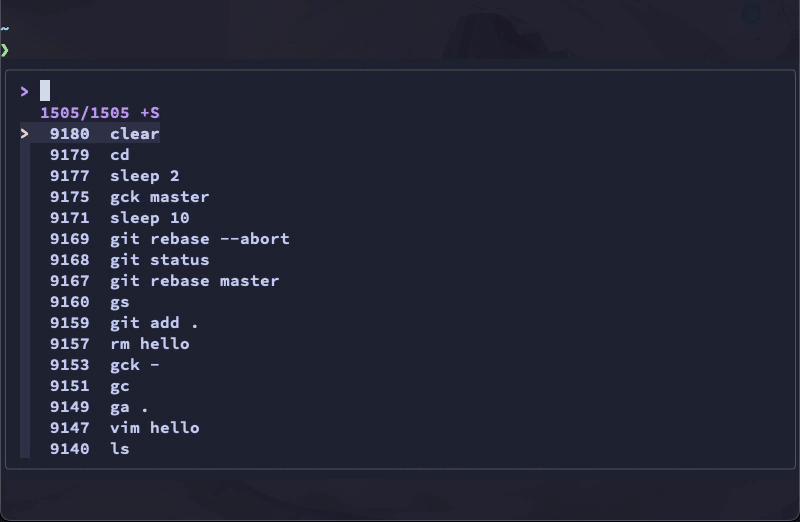Click the green shell prompt arrow
The image size is (800, 522).
(x=5, y=49)
